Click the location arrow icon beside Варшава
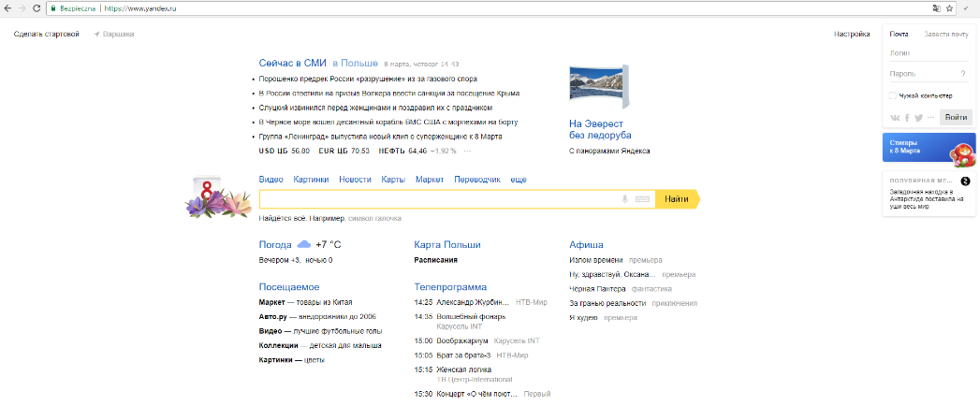The image size is (980, 420). [96, 35]
